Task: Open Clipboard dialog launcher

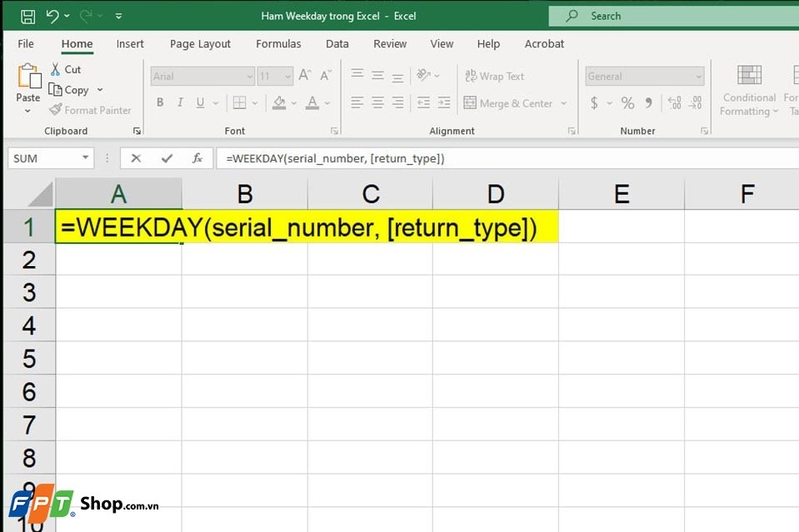Action: [x=137, y=131]
